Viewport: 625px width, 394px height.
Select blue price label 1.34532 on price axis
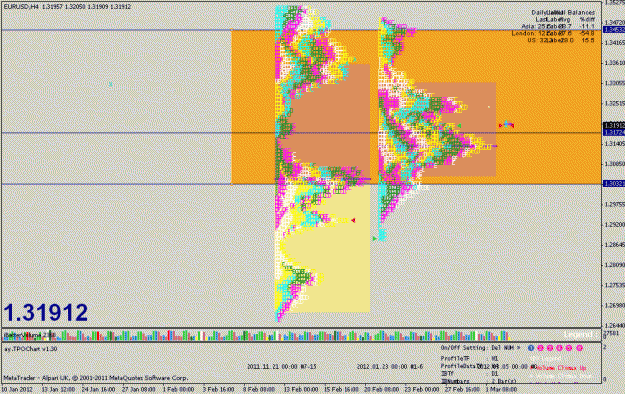tap(614, 30)
